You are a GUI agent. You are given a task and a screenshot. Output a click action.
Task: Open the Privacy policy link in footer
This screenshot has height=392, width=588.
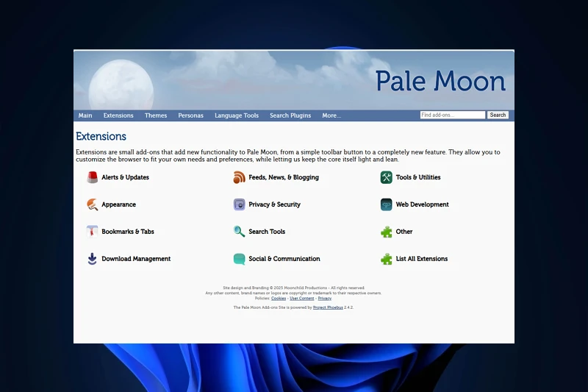point(325,298)
